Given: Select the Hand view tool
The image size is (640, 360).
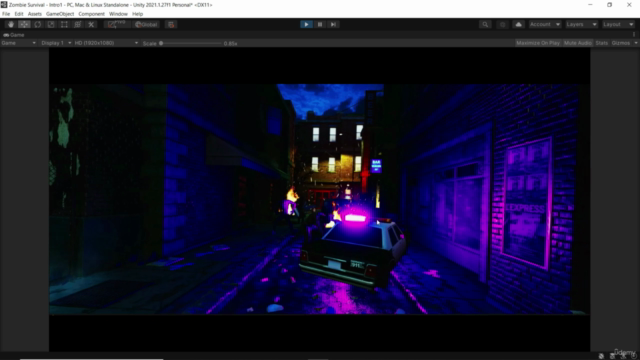Looking at the screenshot, I should click(x=11, y=24).
